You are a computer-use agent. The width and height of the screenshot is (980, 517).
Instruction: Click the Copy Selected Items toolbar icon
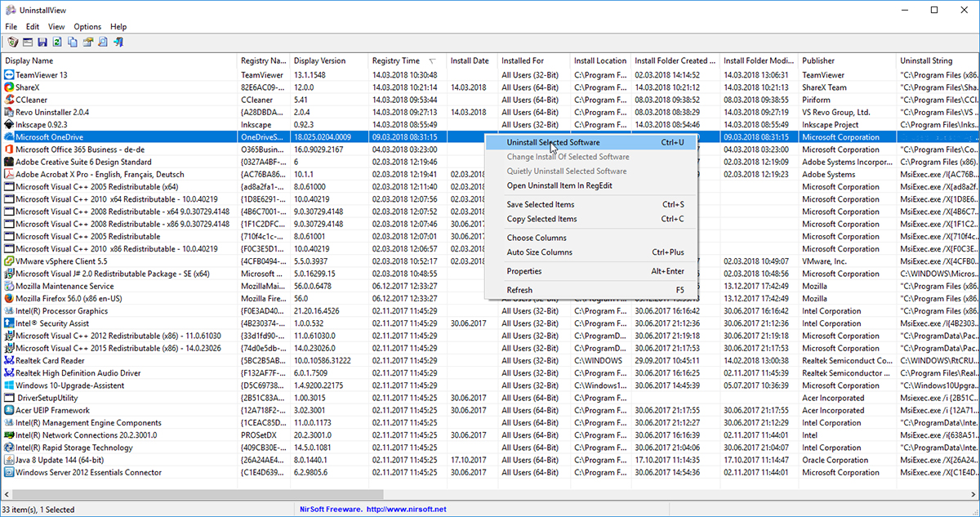[73, 42]
